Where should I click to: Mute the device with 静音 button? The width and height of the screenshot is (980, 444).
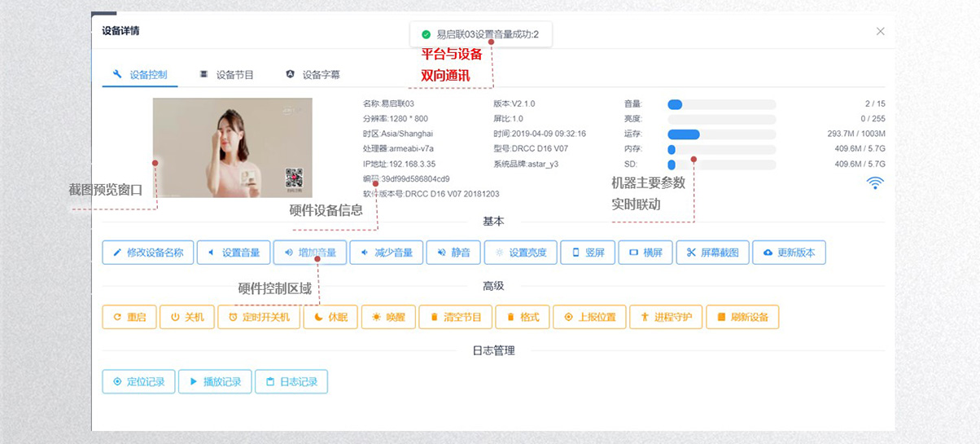click(x=453, y=253)
